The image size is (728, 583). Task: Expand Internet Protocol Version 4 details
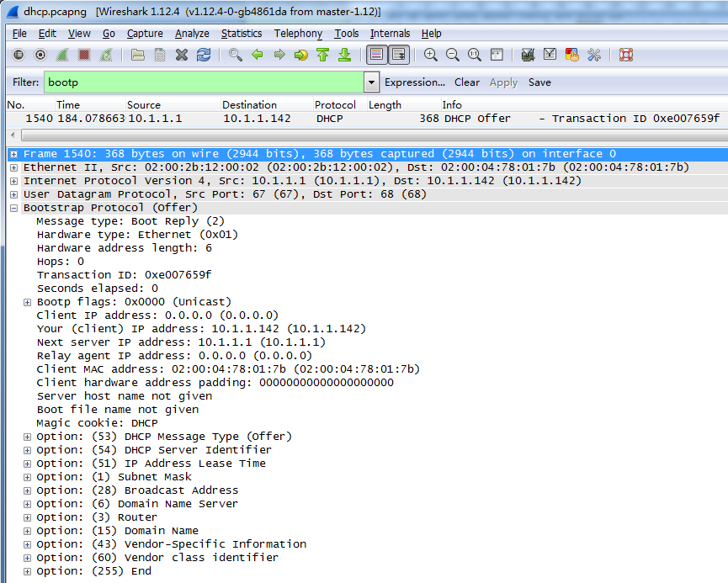[14, 181]
